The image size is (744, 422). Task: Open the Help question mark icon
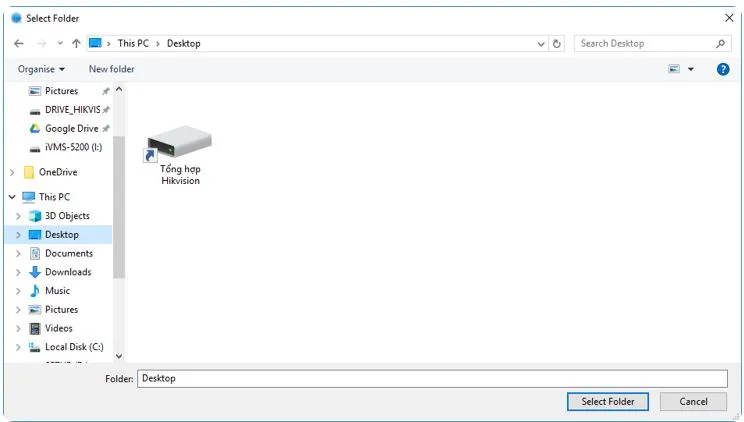point(723,69)
